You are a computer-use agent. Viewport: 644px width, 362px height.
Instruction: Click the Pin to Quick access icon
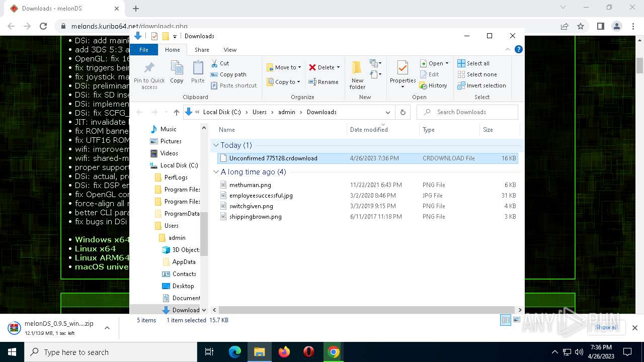click(x=149, y=75)
